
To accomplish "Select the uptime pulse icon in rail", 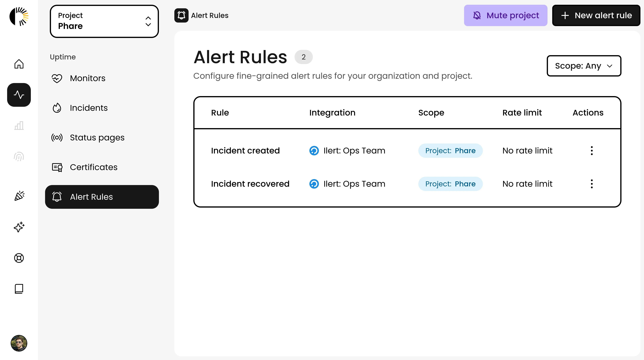I will [x=19, y=95].
